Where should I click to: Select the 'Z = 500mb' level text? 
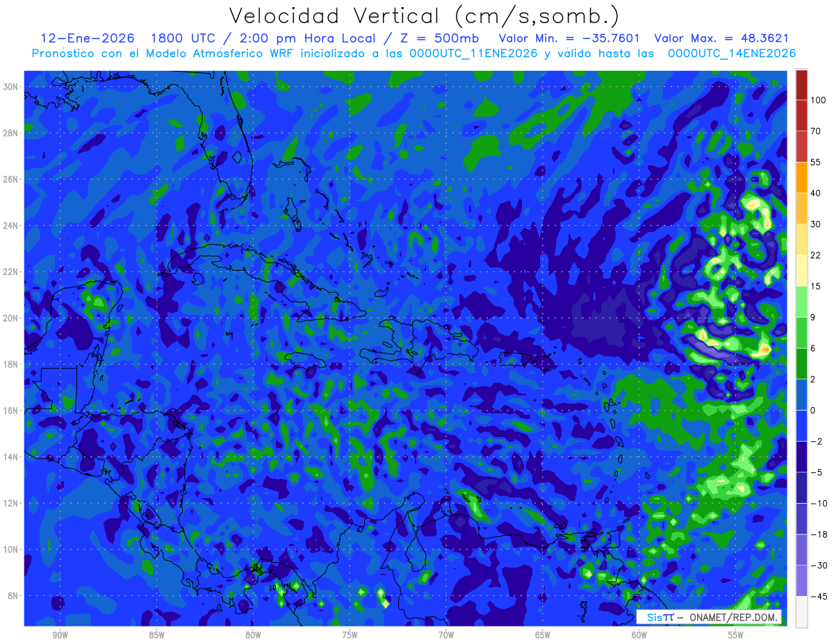tap(439, 38)
